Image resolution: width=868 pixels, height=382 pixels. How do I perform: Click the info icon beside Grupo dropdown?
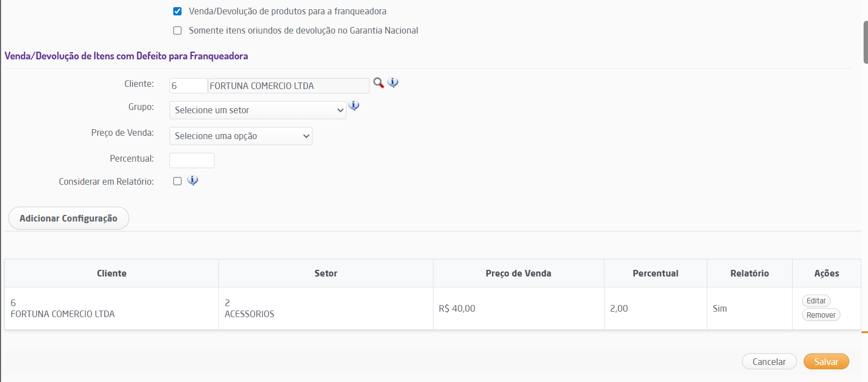point(354,106)
